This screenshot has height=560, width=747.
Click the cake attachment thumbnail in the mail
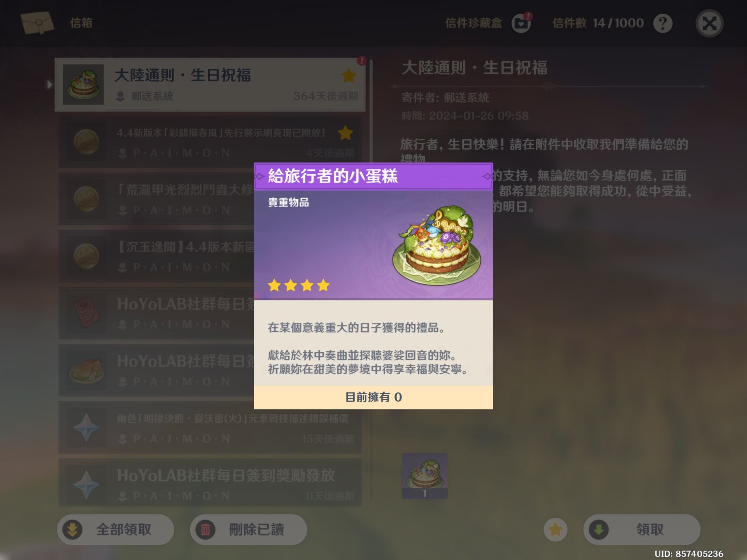pos(424,476)
